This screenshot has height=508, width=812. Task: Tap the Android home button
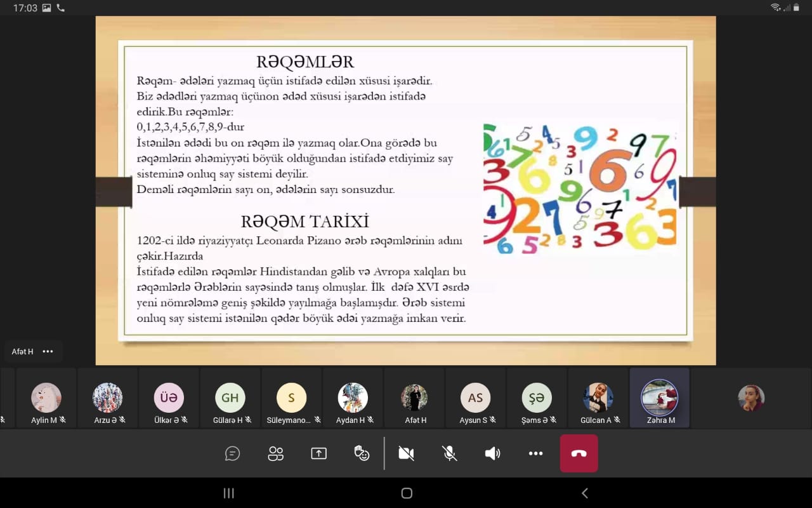[x=407, y=493]
